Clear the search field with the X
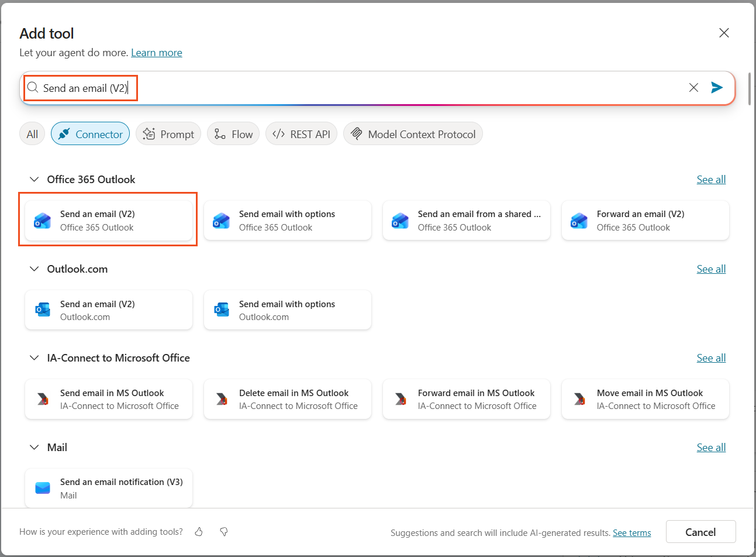This screenshot has height=557, width=756. click(693, 87)
